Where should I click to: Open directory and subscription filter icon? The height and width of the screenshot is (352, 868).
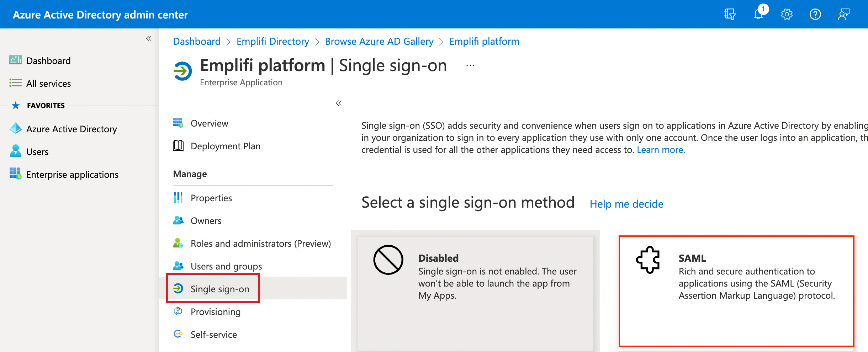(x=730, y=15)
